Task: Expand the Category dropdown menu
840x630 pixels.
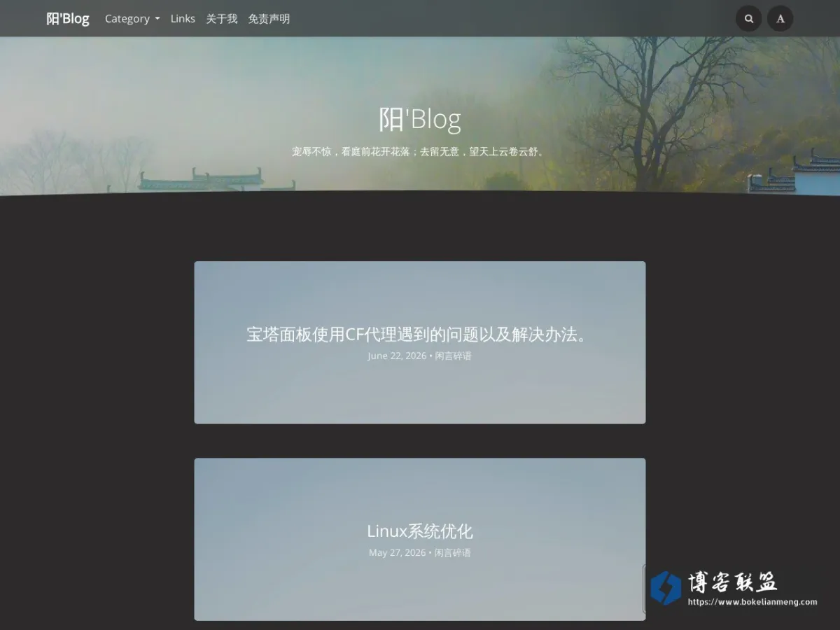Action: [132, 18]
